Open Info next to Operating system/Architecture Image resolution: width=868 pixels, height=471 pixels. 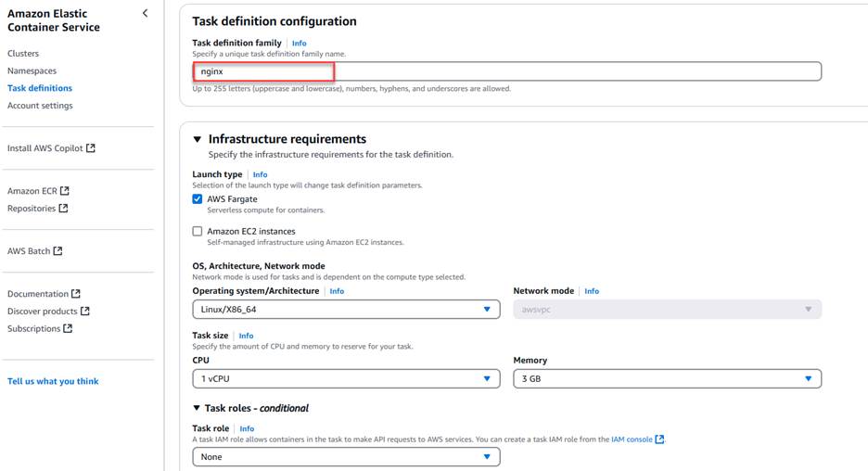[337, 291]
